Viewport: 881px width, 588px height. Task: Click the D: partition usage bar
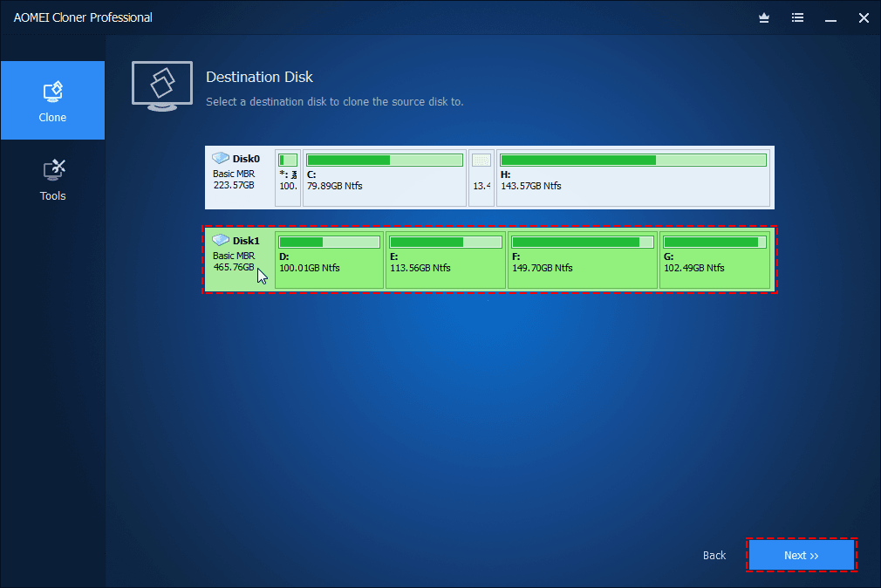(x=329, y=243)
